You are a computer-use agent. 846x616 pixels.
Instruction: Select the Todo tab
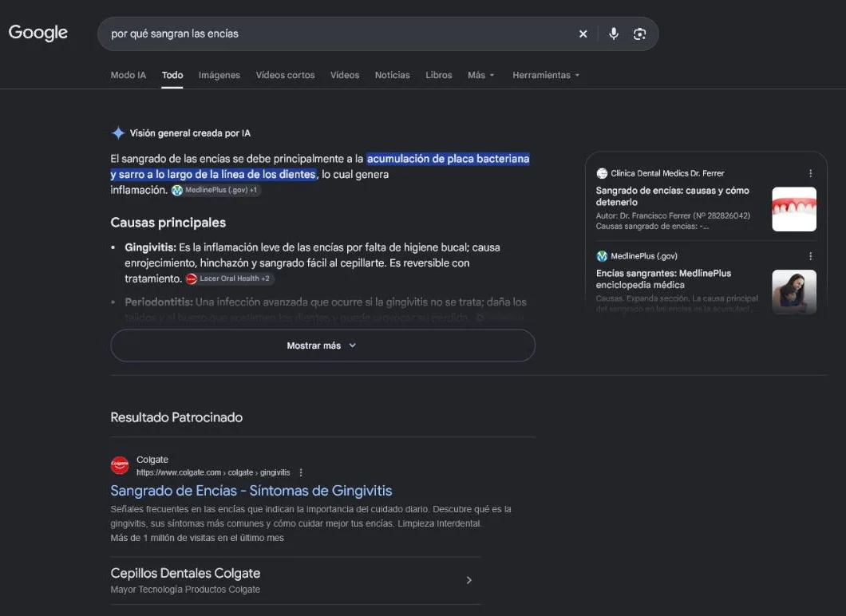172,75
